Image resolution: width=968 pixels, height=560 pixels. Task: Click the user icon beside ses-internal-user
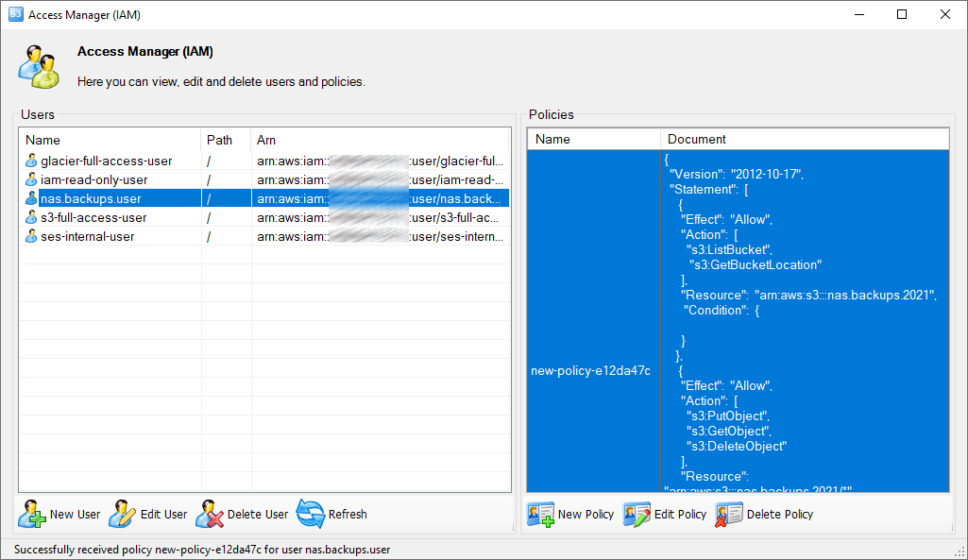29,236
